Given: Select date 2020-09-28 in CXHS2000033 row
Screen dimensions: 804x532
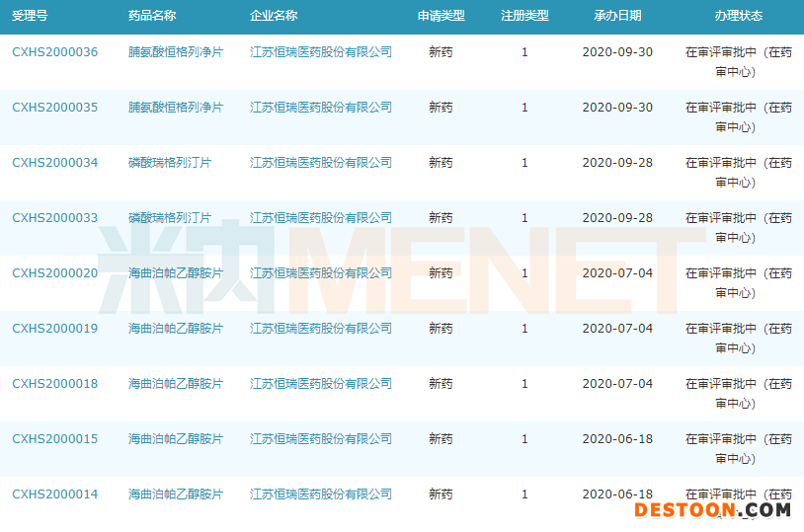Looking at the screenshot, I should tap(617, 218).
